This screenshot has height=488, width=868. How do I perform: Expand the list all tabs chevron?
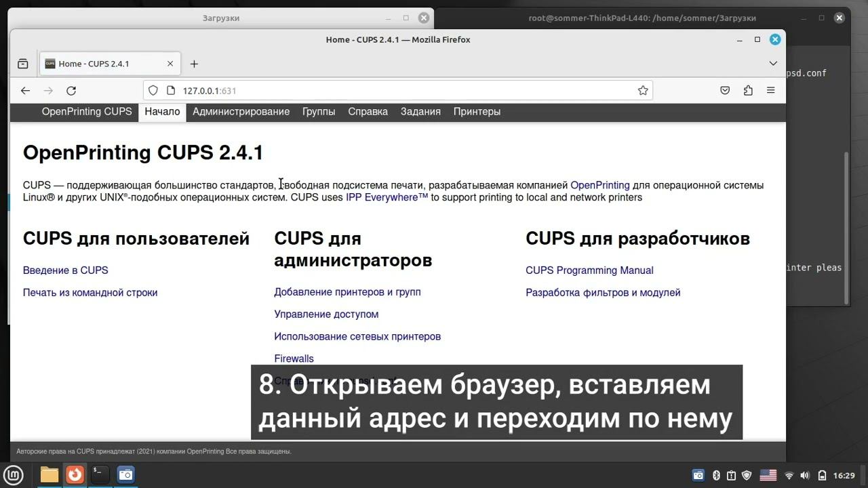773,64
